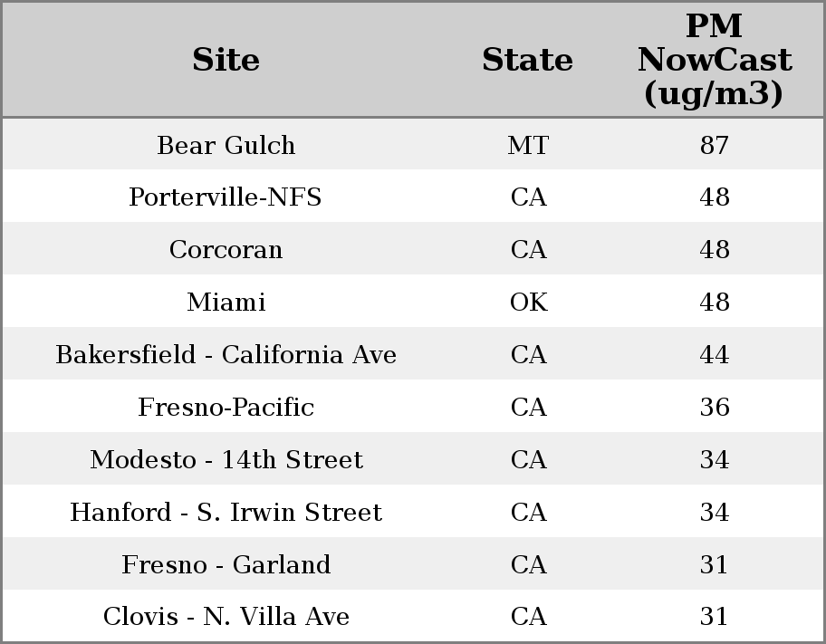Select the PM value 36
Image resolution: width=826 pixels, height=644 pixels.
click(714, 408)
